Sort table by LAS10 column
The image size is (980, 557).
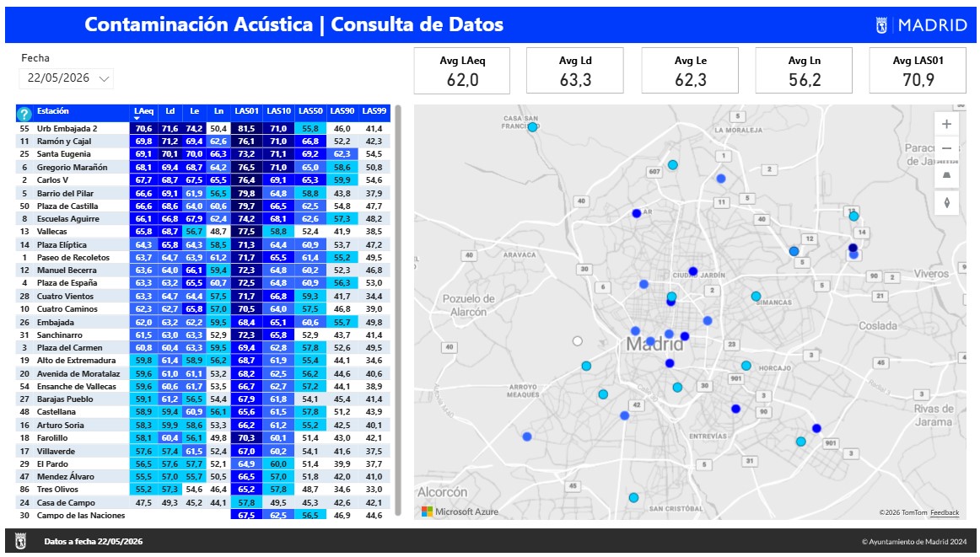(279, 111)
